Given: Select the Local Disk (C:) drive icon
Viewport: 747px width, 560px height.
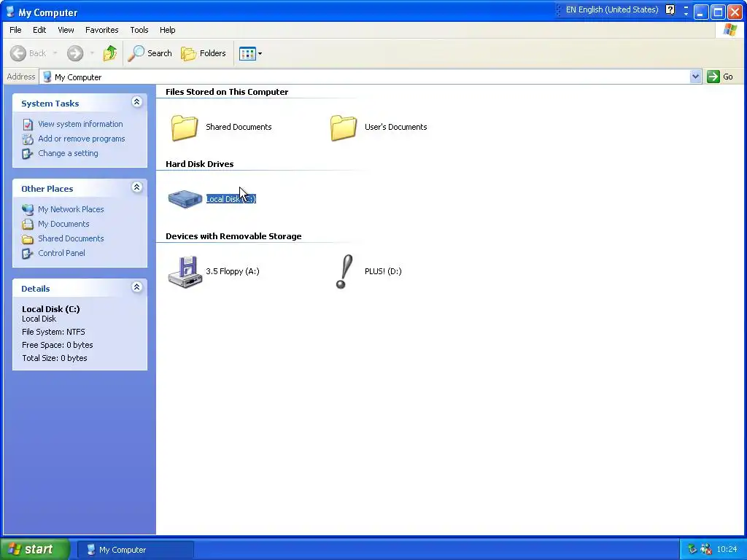Looking at the screenshot, I should 185,199.
